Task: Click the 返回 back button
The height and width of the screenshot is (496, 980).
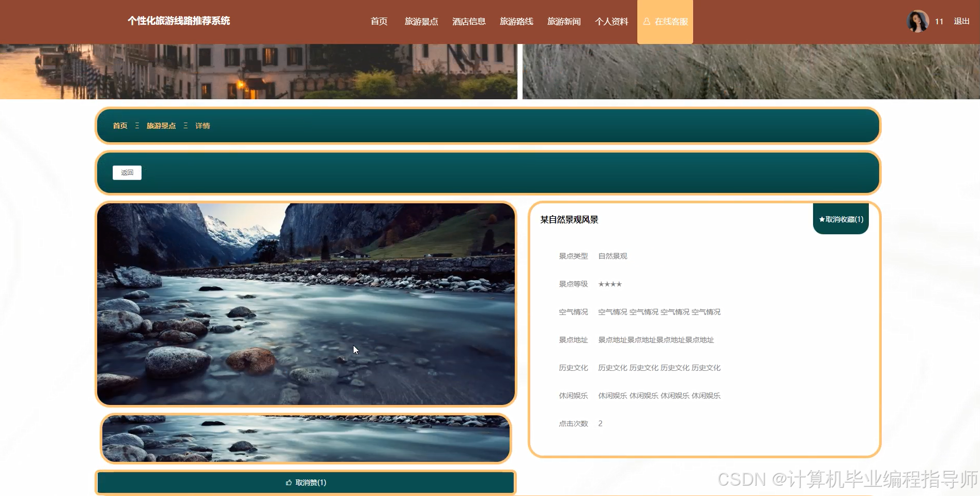Action: [127, 173]
